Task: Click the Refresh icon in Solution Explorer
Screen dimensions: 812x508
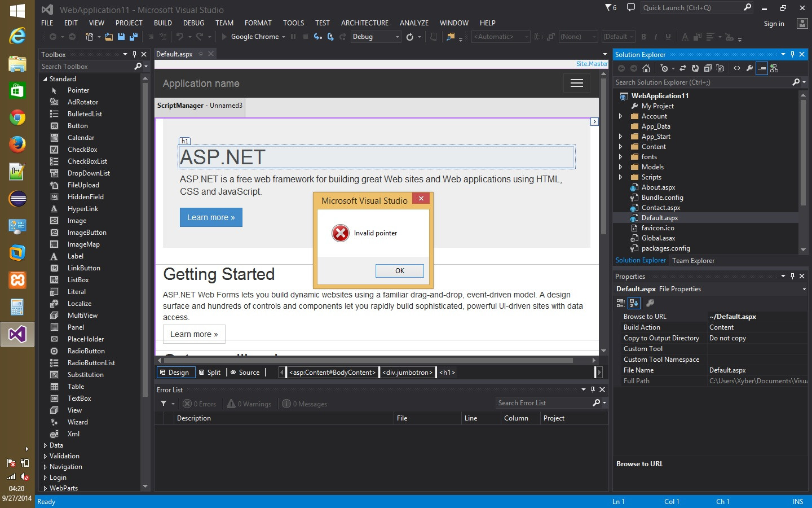Action: point(696,68)
